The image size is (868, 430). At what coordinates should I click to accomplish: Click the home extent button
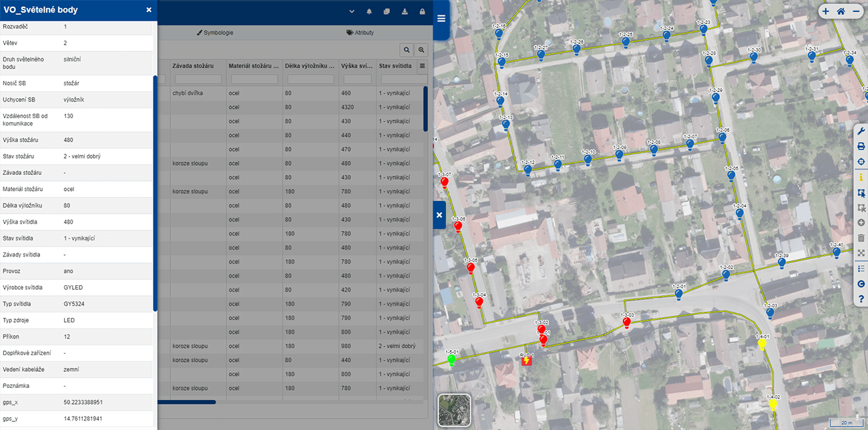[x=841, y=11]
